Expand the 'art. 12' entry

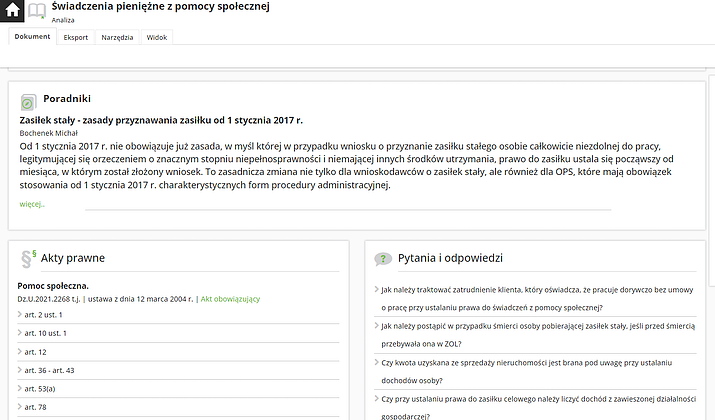tap(35, 351)
